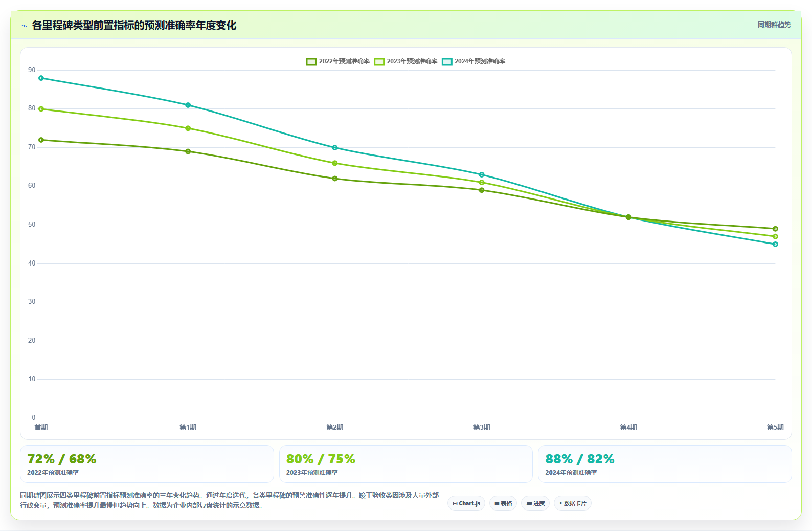
Task: Click the 表格 tag chip
Action: coord(503,503)
